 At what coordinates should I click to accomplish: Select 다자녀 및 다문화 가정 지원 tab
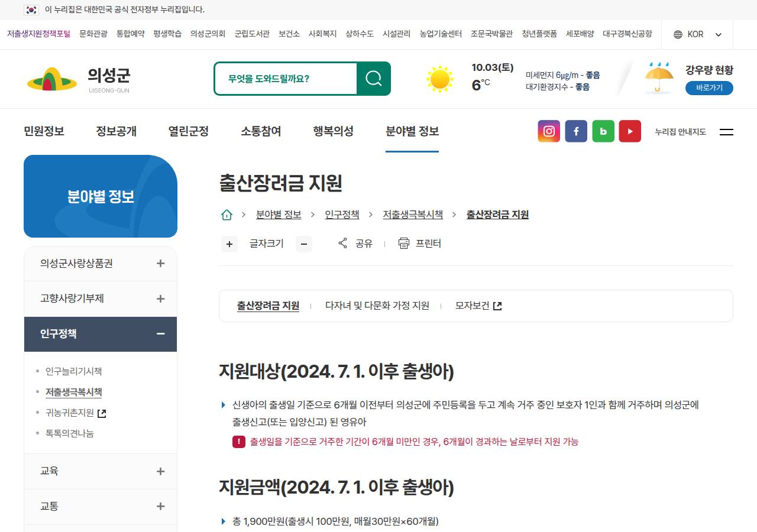(377, 306)
